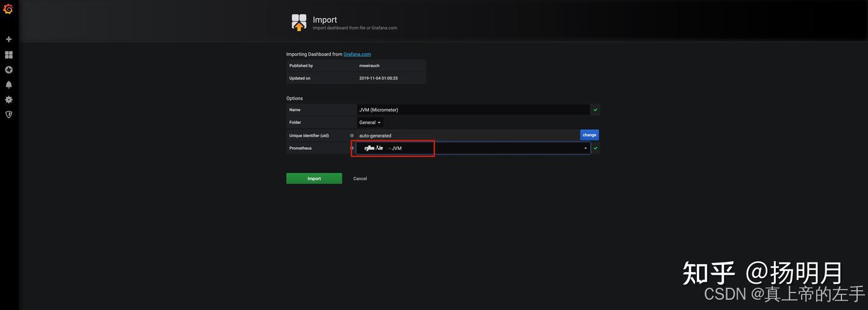Image resolution: width=868 pixels, height=310 pixels.
Task: Click the Import dashboard header icon
Action: click(299, 22)
